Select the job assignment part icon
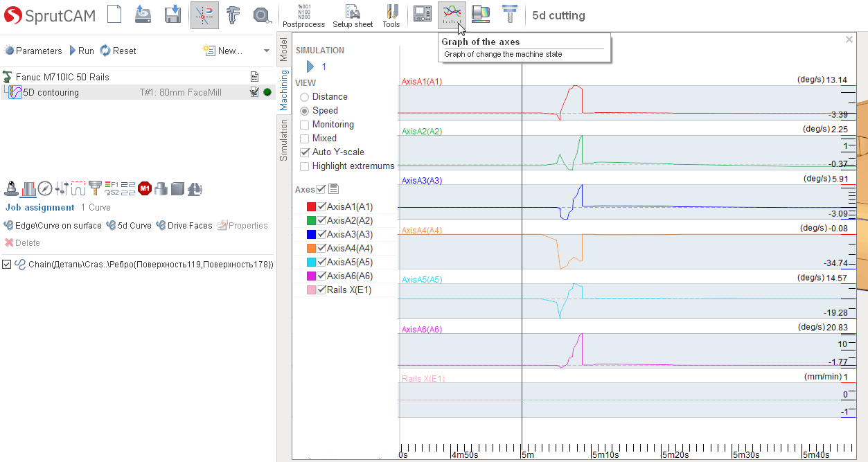 point(28,188)
